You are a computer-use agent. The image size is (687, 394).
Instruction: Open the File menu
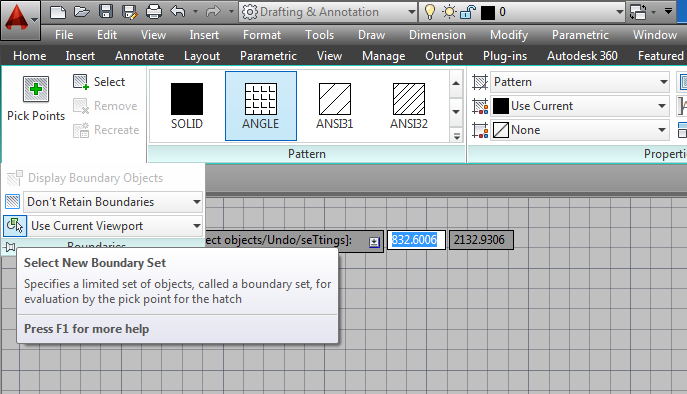[64, 35]
